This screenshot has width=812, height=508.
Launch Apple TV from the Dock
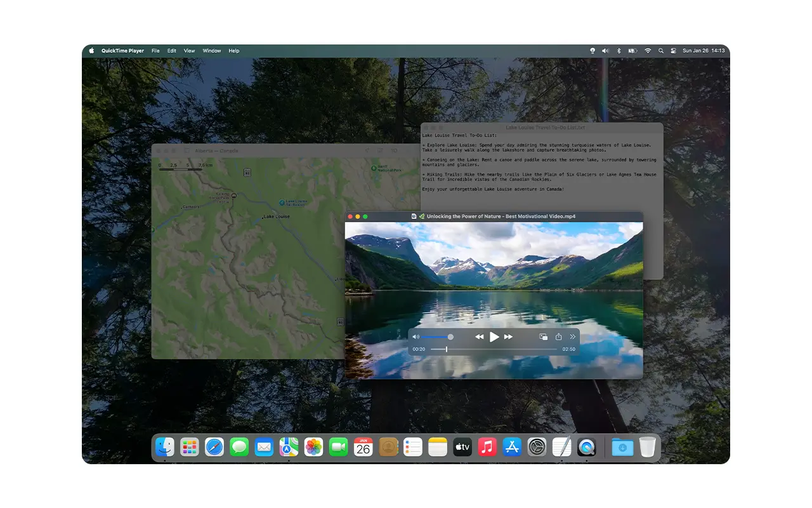pos(462,447)
